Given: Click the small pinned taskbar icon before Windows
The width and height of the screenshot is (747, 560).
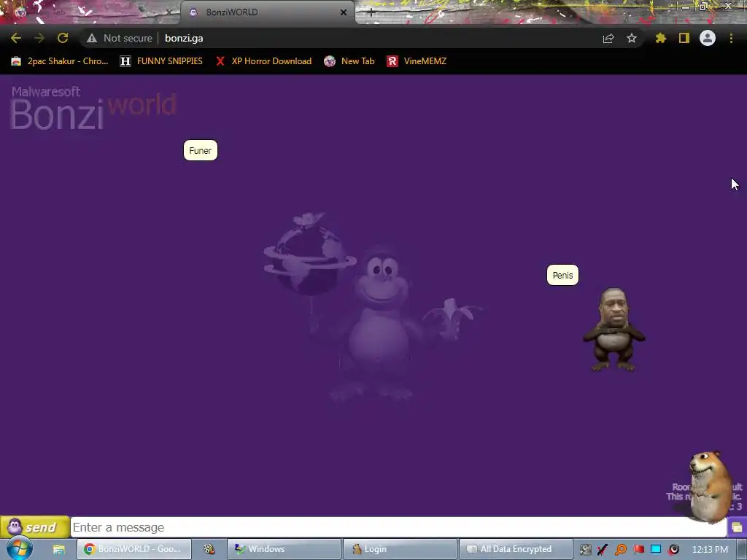Looking at the screenshot, I should (x=209, y=549).
